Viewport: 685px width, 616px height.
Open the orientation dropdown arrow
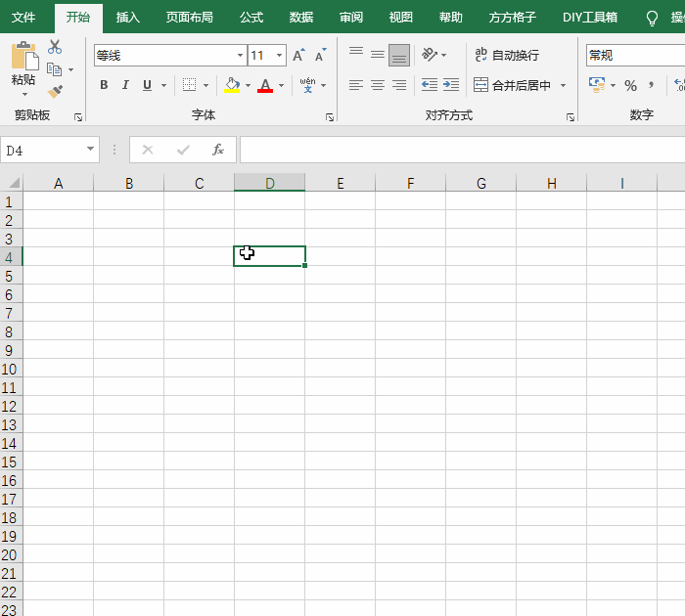(444, 55)
